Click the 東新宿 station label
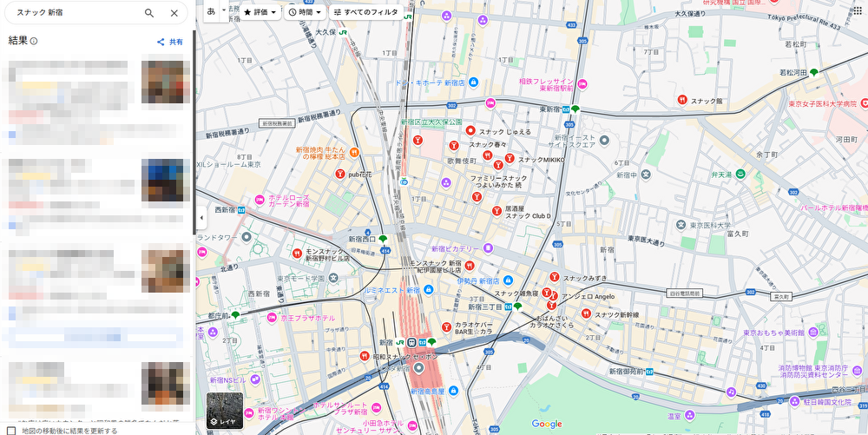The width and height of the screenshot is (868, 435). (x=550, y=109)
